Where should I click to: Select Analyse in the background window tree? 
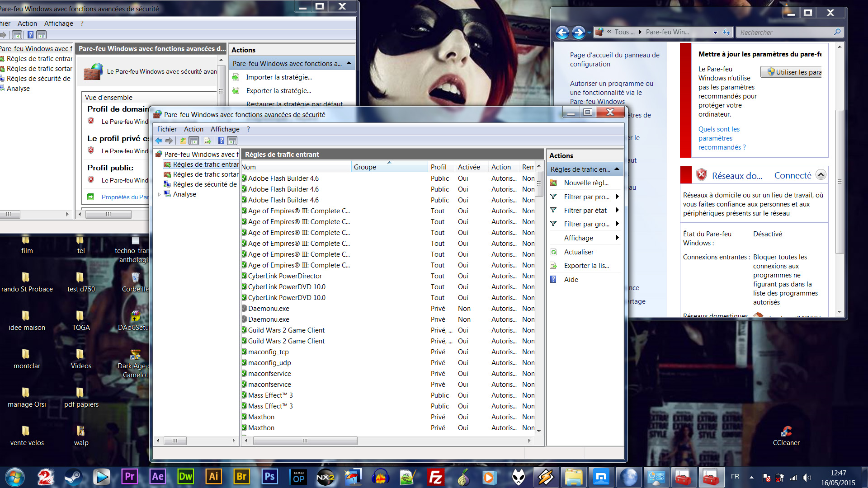click(18, 89)
